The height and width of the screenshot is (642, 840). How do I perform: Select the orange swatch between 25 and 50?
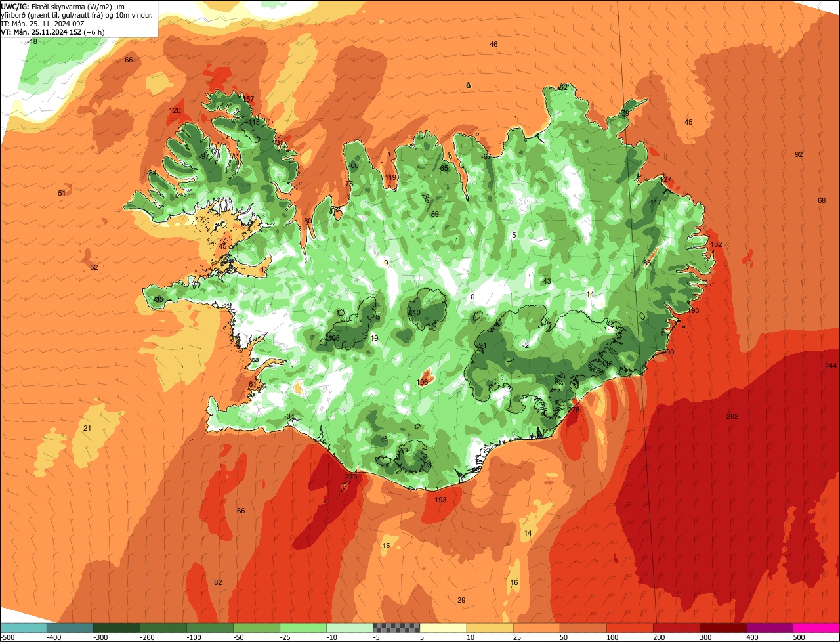(537, 628)
